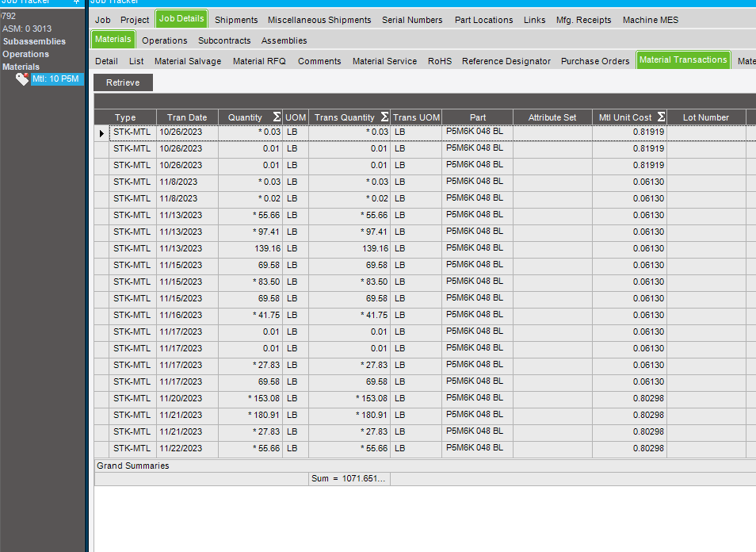The width and height of the screenshot is (756, 552).
Task: Click the 11/16/2023 tran date cell
Action: point(187,315)
